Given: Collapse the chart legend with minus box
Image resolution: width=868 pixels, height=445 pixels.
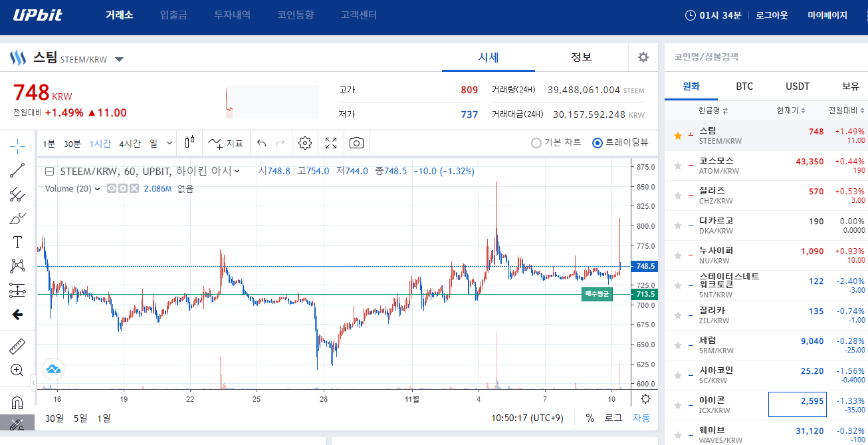Looking at the screenshot, I should pos(49,172).
